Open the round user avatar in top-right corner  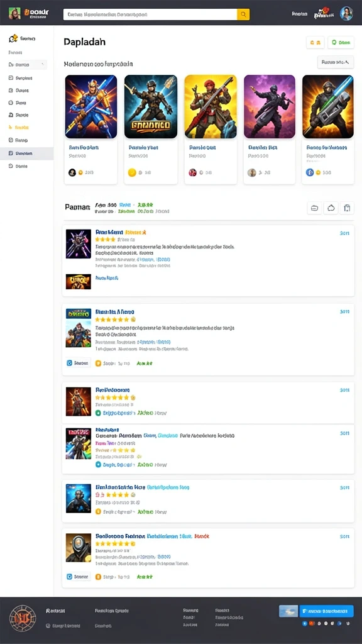pos(346,14)
